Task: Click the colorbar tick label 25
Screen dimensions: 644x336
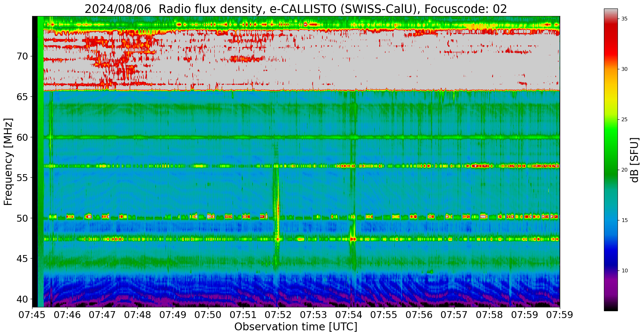Action: 624,120
